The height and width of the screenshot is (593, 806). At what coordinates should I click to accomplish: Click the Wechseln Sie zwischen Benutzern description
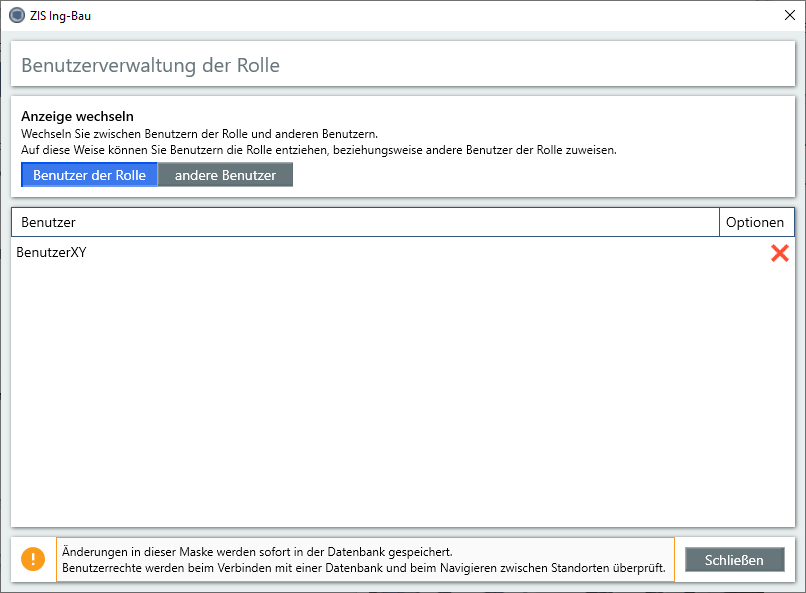click(199, 133)
